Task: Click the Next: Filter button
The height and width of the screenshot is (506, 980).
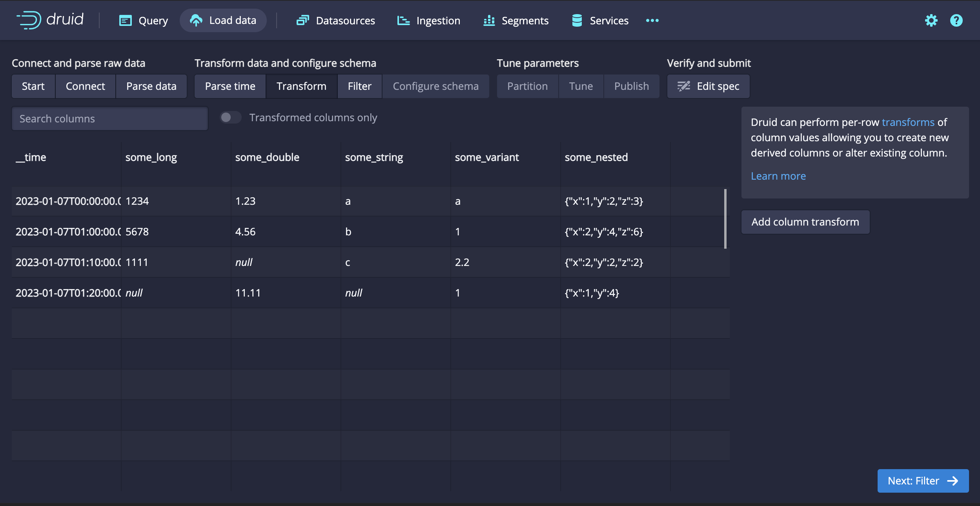Action: (923, 481)
